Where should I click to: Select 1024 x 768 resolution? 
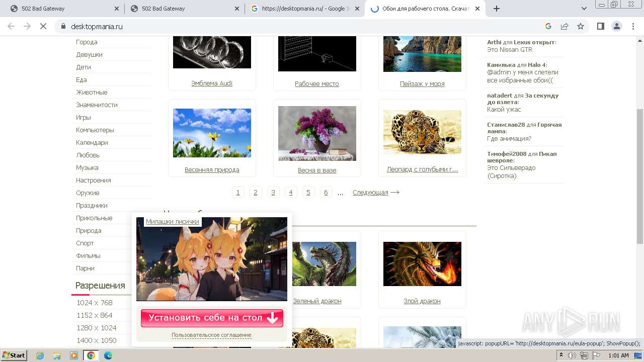pyautogui.click(x=95, y=303)
